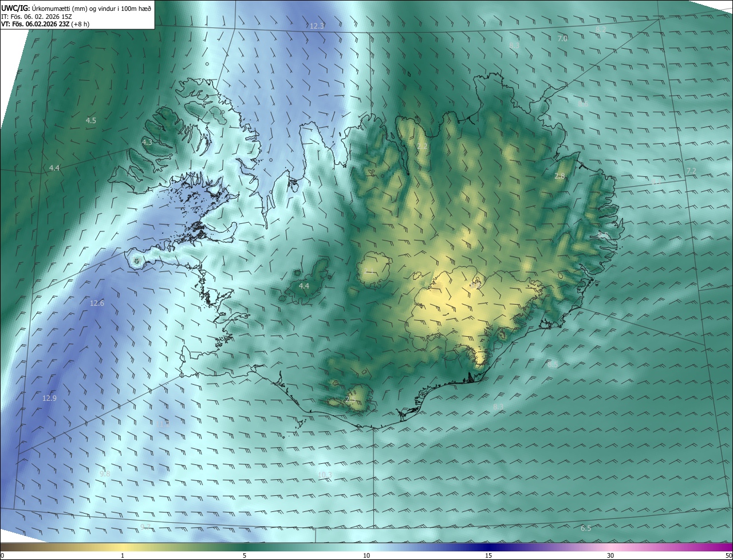The width and height of the screenshot is (733, 560).
Task: Click the 10.3 value label on the map
Action: pyautogui.click(x=325, y=475)
